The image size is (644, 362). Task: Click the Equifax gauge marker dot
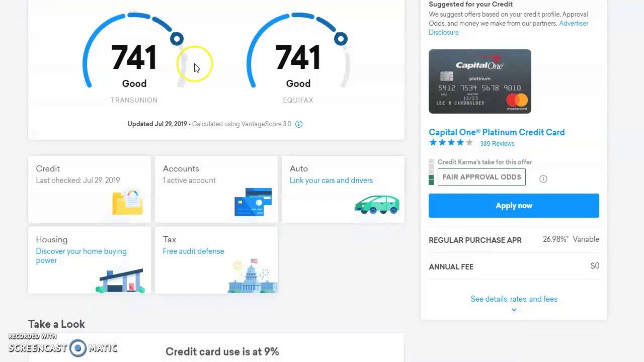click(341, 39)
